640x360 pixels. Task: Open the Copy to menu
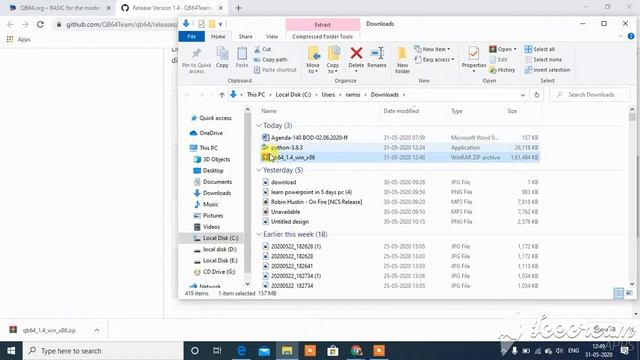pos(333,60)
